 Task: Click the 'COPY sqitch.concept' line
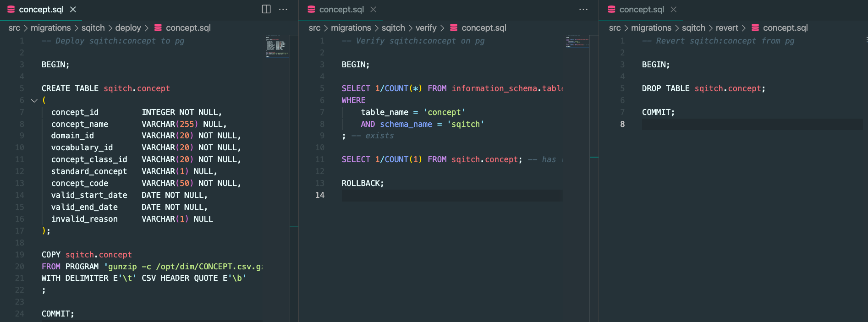tap(87, 255)
